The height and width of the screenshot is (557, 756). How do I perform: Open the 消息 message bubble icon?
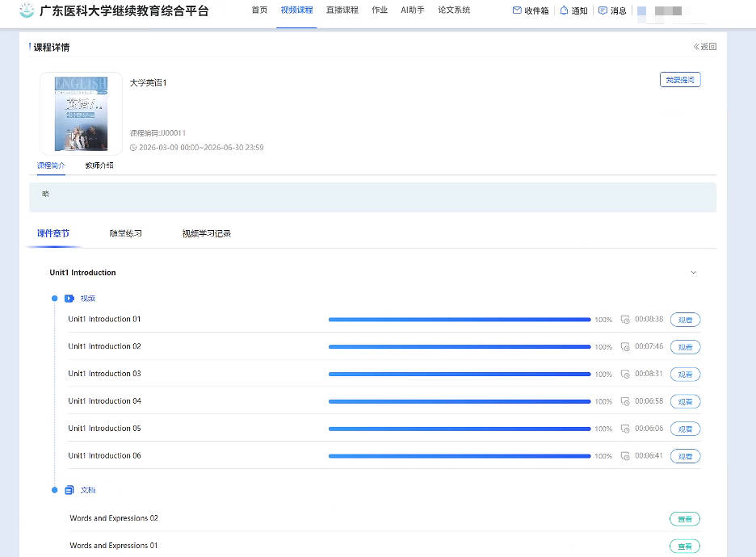[603, 10]
